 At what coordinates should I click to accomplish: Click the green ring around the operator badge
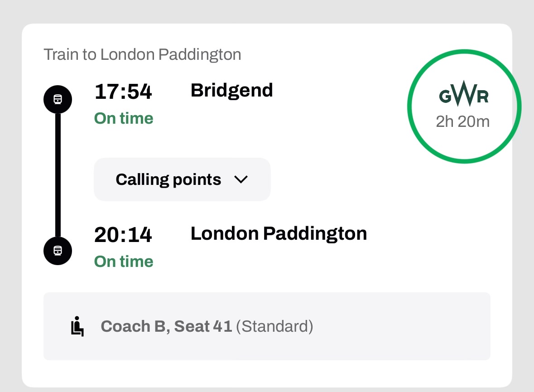click(409, 107)
